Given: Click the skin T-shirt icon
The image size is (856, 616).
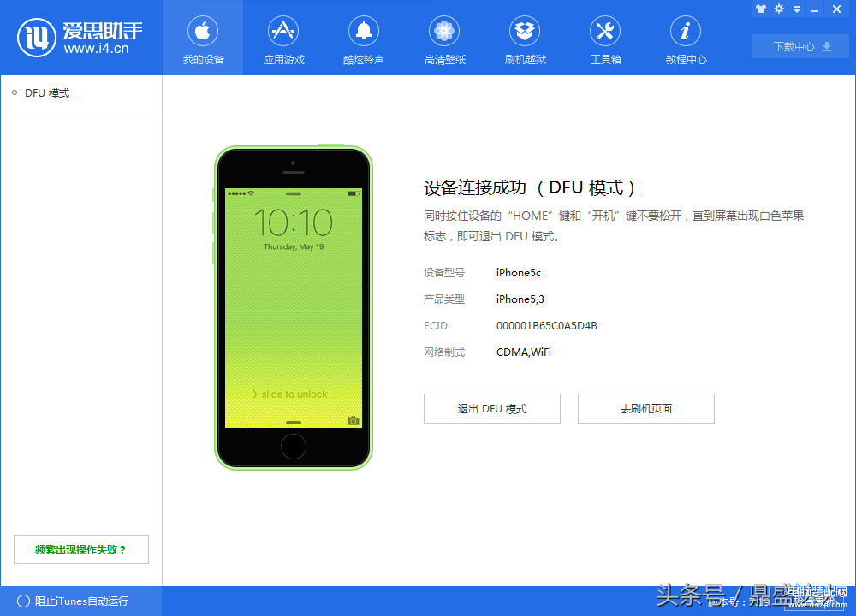Looking at the screenshot, I should point(761,9).
